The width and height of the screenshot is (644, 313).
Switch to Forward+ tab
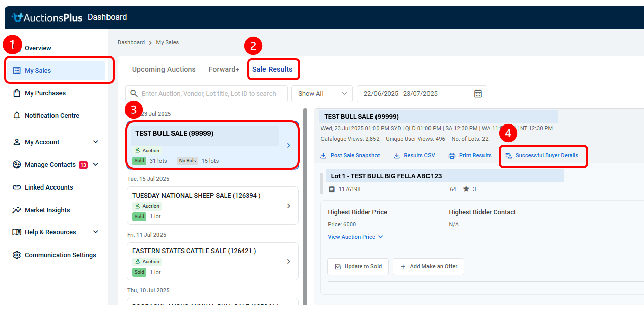(x=224, y=70)
